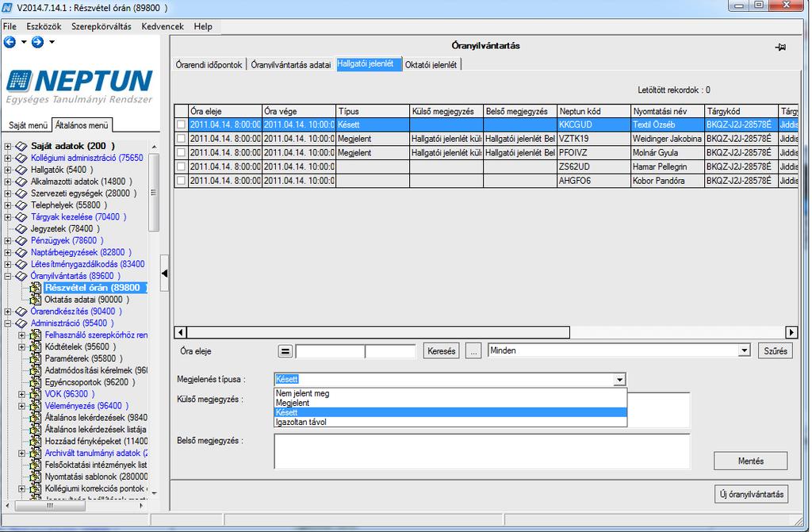The width and height of the screenshot is (812, 532).
Task: Click the Új óranyilvántartás button
Action: (752, 494)
